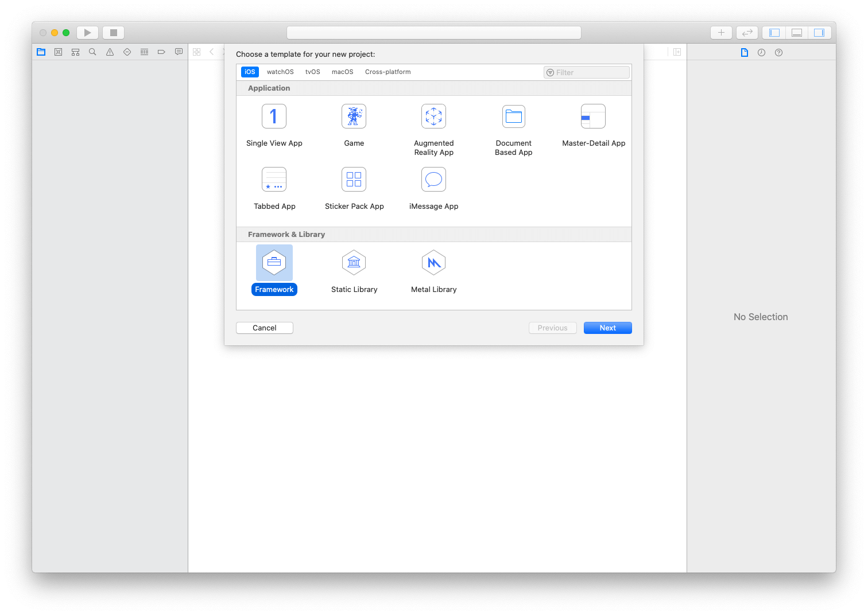Proceed with the Next button
Viewport: 868px width, 615px height.
tap(607, 328)
